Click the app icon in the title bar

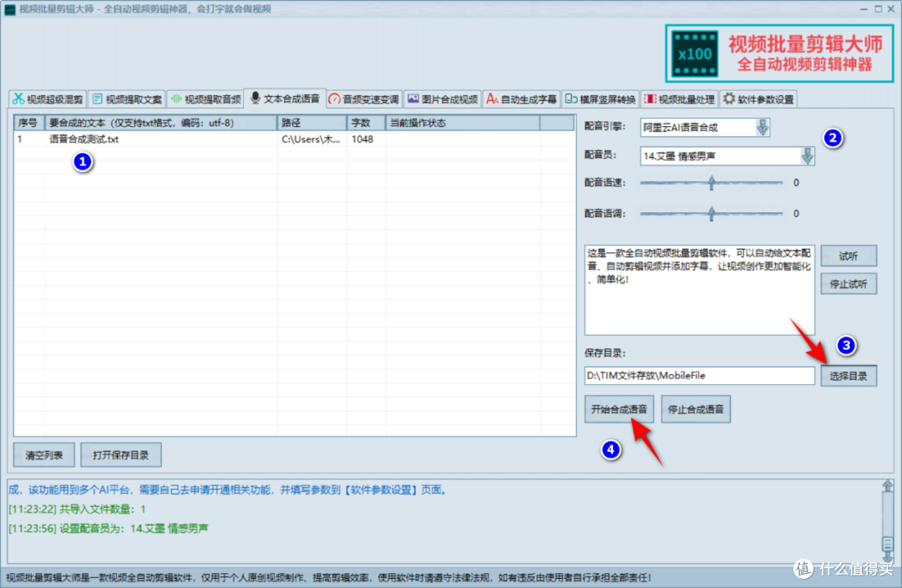coord(10,9)
